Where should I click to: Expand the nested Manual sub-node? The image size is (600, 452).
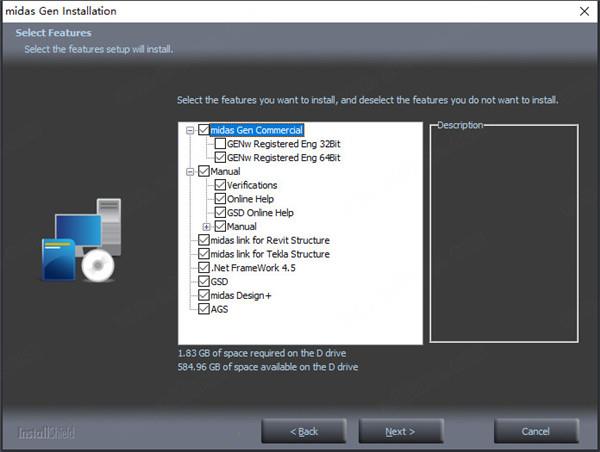point(206,227)
